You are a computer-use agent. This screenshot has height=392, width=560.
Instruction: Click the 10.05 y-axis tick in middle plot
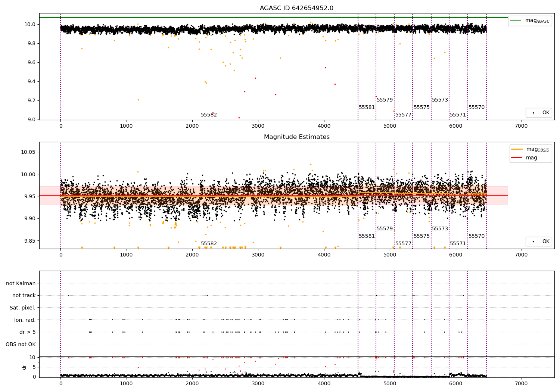28,152
